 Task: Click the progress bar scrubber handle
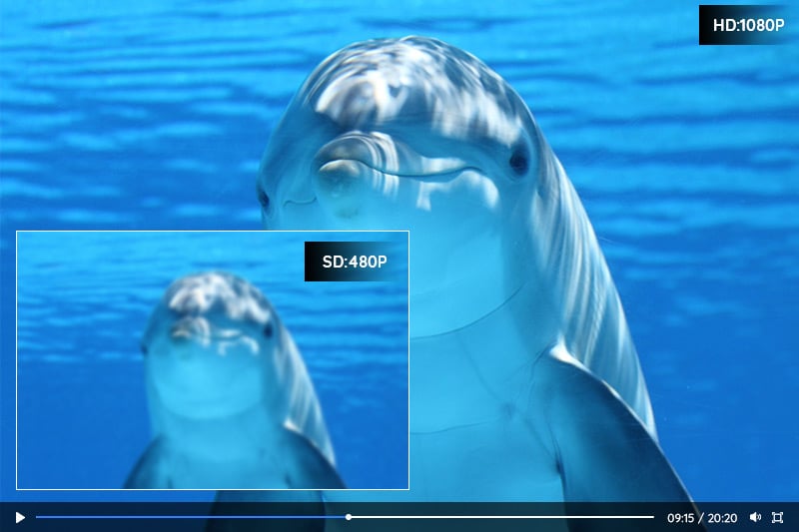[x=348, y=517]
